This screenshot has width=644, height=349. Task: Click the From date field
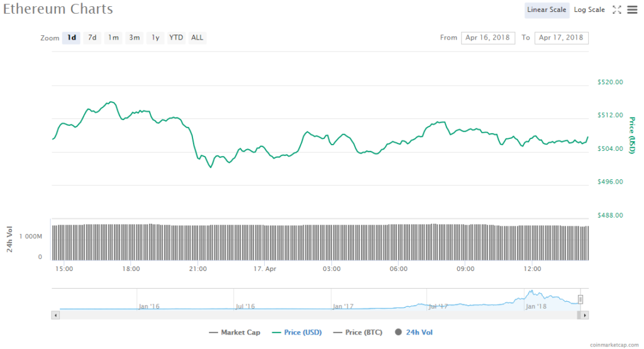click(x=488, y=38)
